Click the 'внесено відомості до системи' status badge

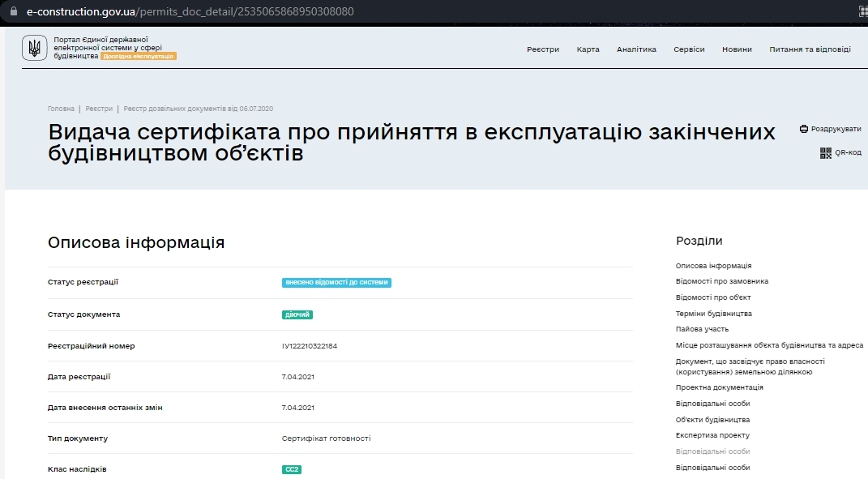336,282
